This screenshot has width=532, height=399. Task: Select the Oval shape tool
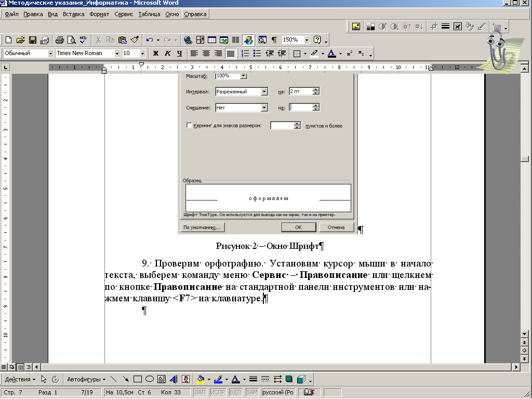point(149,379)
